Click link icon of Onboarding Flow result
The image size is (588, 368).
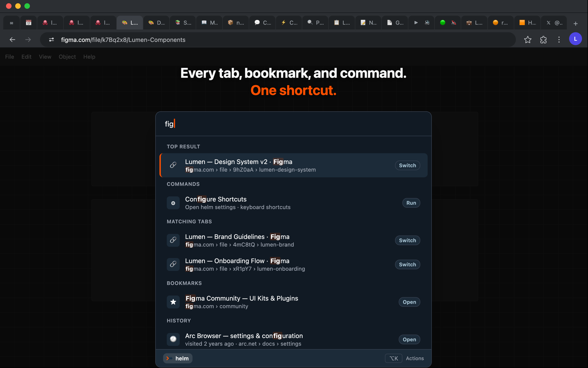coord(173,264)
